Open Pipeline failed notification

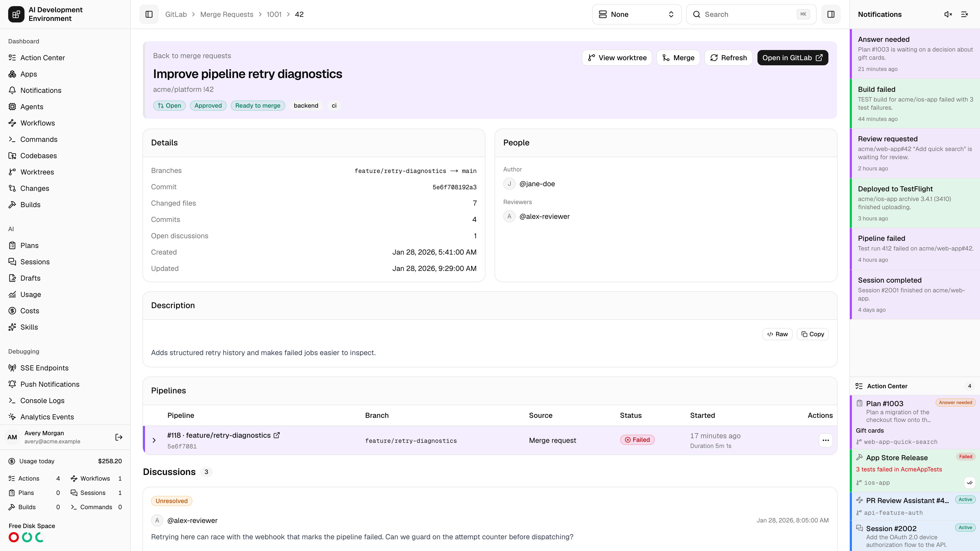915,249
